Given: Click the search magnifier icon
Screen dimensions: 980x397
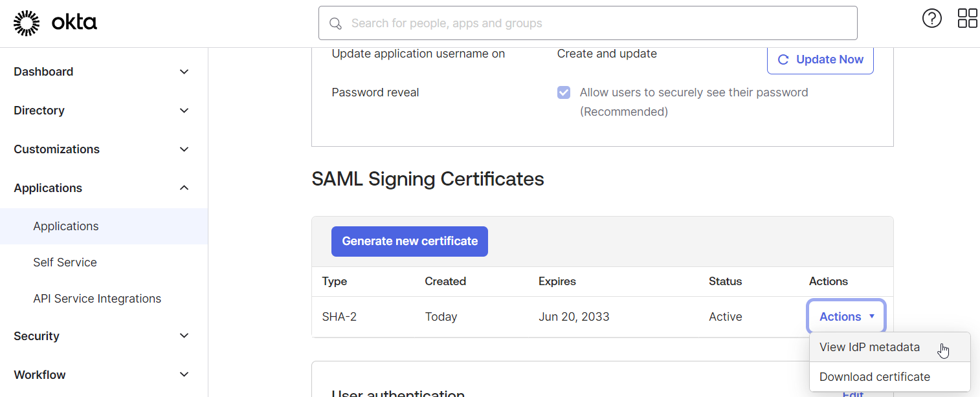Looking at the screenshot, I should pos(335,23).
